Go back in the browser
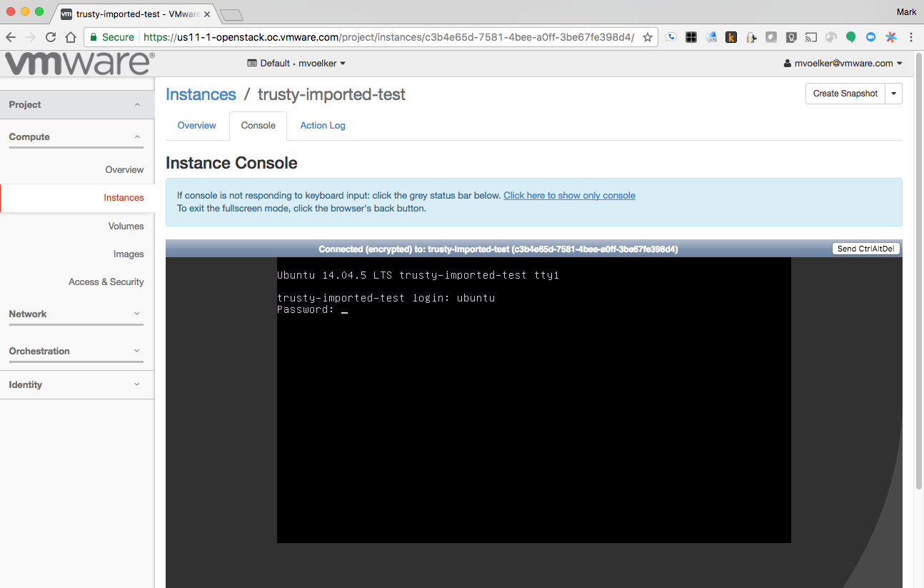Image resolution: width=924 pixels, height=588 pixels. (x=11, y=37)
